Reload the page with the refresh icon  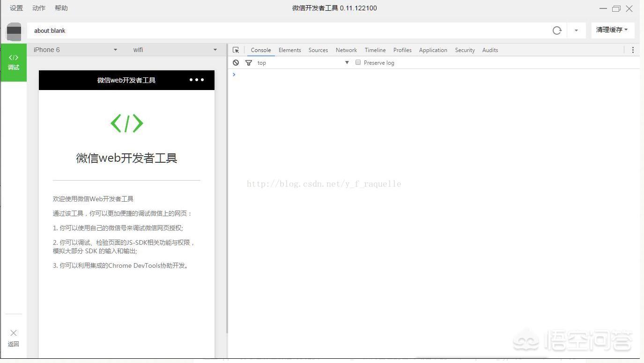point(557,30)
